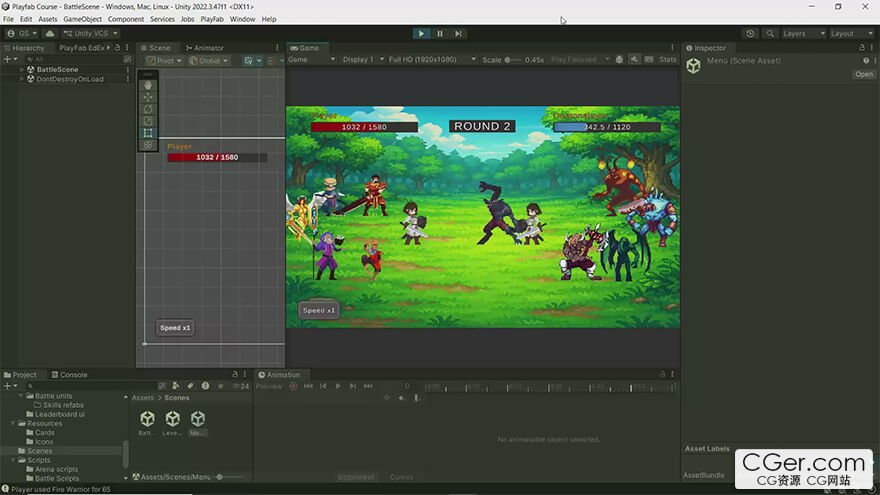Viewport: 880px width, 495px height.
Task: Switch to the Animator tab
Action: click(205, 48)
